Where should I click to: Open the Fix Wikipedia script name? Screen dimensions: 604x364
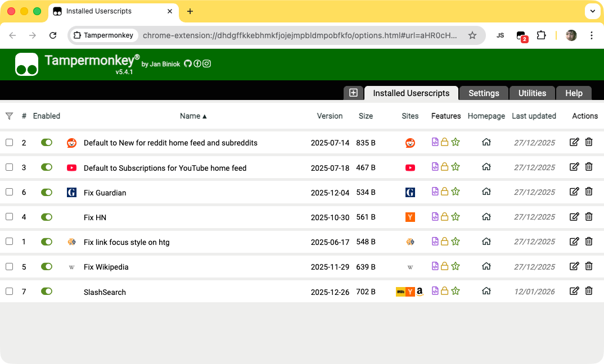coord(106,267)
